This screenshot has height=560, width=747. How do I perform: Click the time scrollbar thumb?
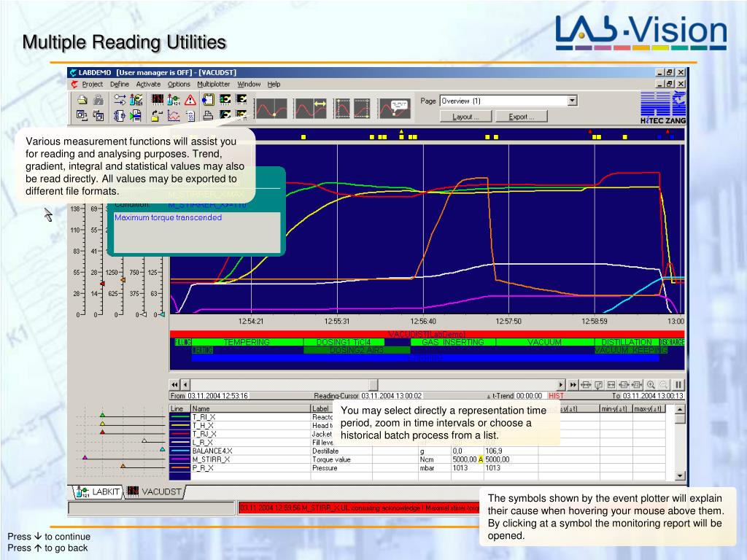(373, 384)
